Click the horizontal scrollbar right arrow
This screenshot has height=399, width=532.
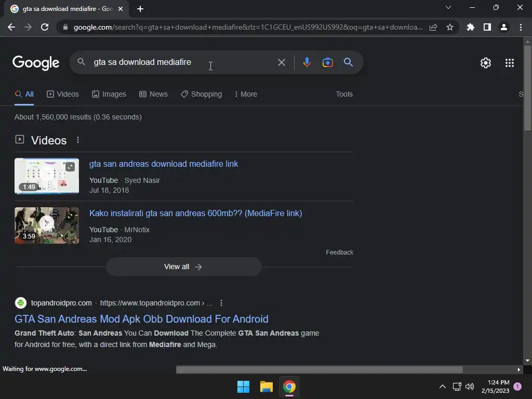tap(519, 369)
